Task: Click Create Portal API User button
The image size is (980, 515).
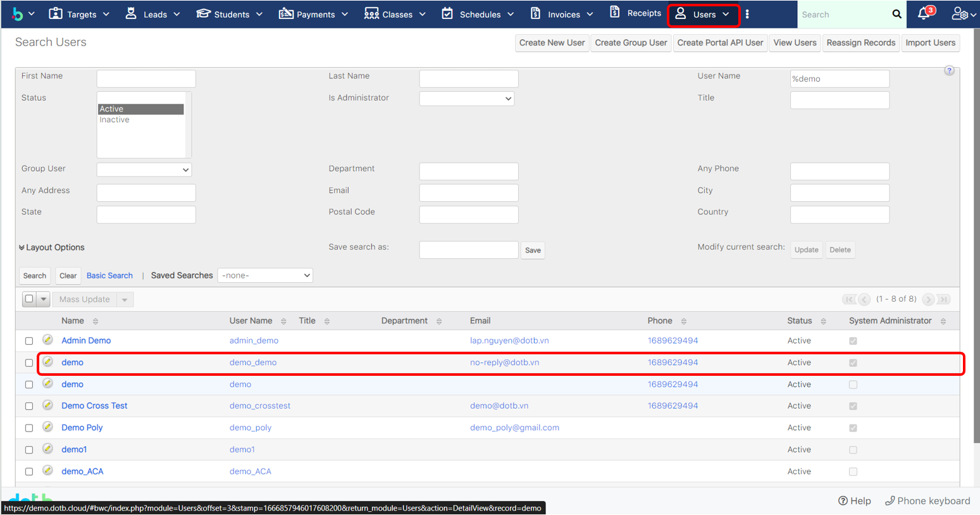Action: tap(720, 43)
